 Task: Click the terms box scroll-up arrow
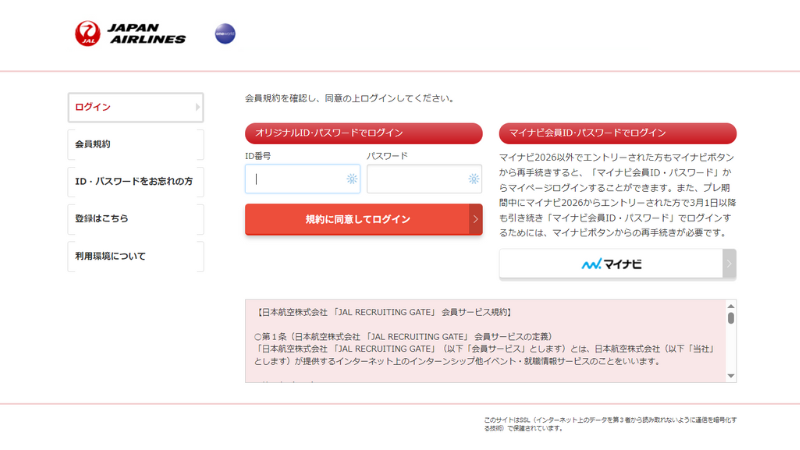point(731,306)
